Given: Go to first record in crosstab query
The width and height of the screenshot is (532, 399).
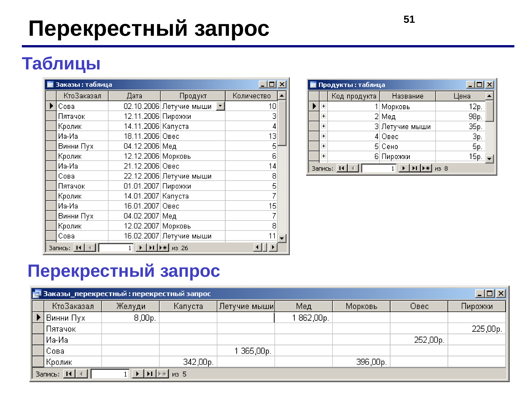Looking at the screenshot, I should (x=69, y=374).
